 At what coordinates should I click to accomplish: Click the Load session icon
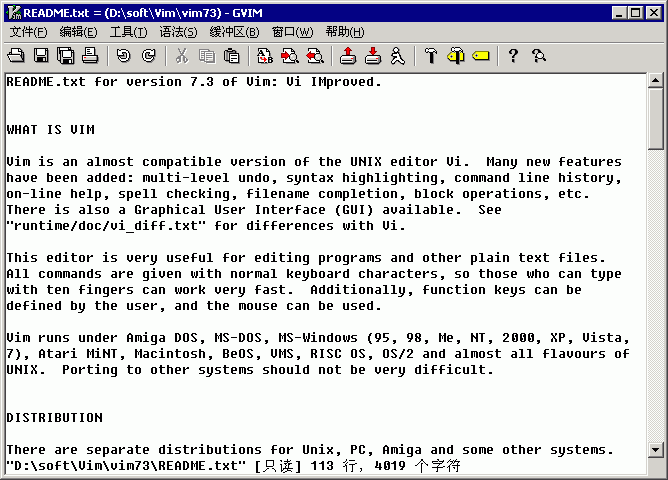point(348,56)
